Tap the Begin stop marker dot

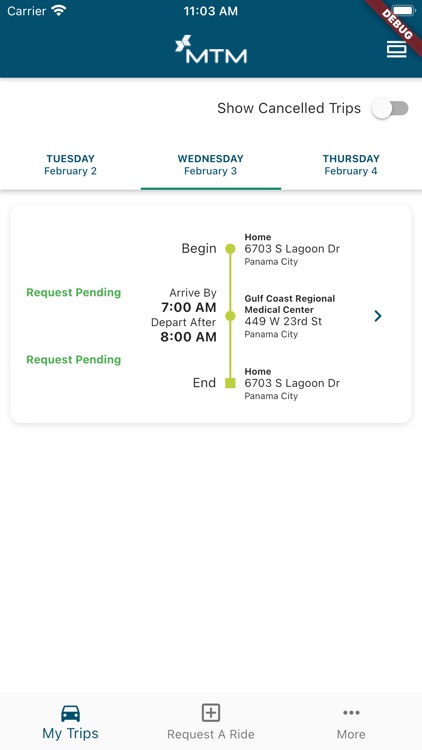230,249
